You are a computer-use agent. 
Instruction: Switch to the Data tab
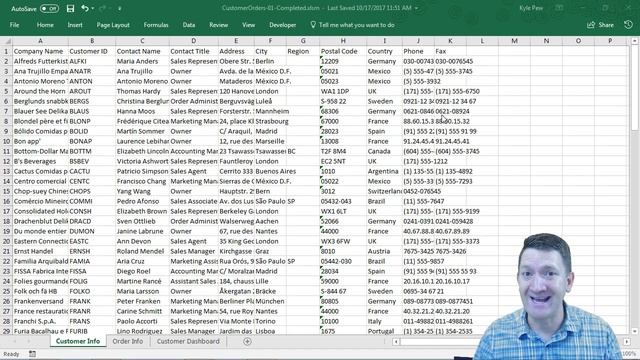(x=189, y=25)
